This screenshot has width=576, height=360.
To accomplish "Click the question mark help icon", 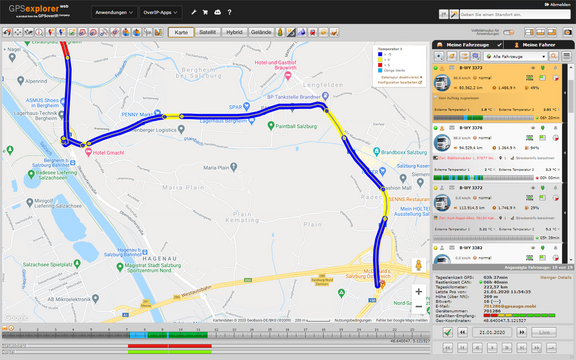I will (x=229, y=12).
